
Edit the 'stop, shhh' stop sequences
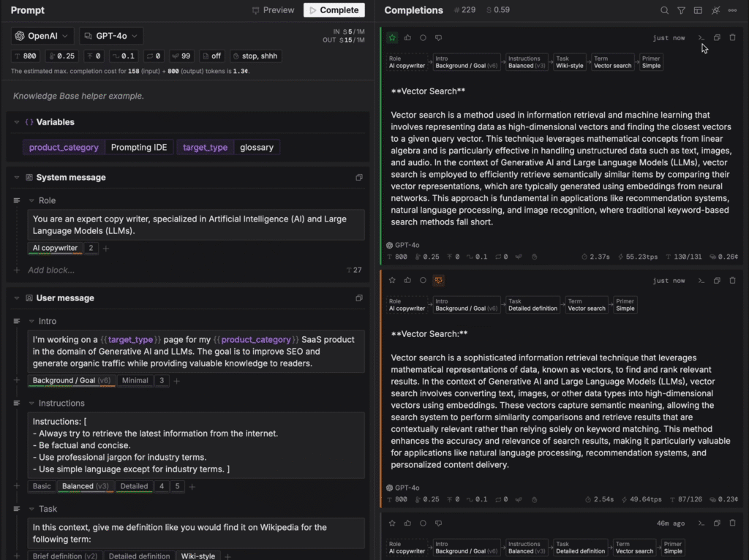pyautogui.click(x=255, y=56)
